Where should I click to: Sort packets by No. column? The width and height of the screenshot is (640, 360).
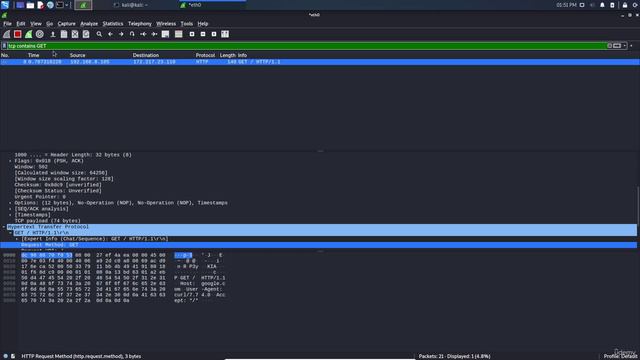(x=5, y=55)
